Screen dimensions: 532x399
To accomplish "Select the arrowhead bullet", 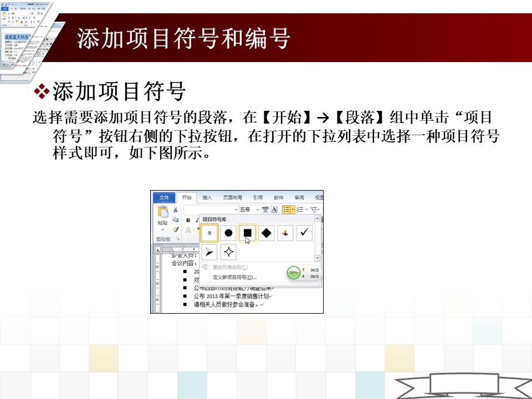I will 209,252.
